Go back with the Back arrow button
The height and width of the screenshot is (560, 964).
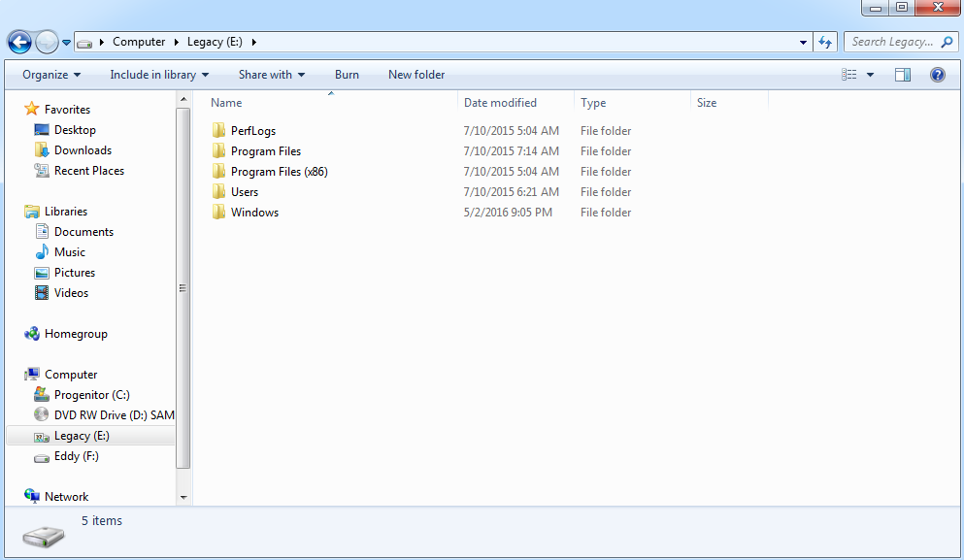click(19, 42)
